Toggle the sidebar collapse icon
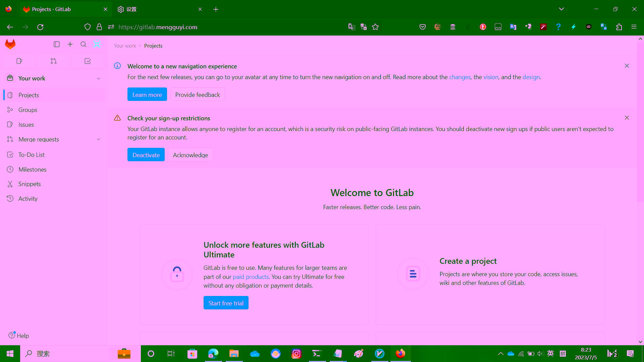644x362 pixels. tap(57, 44)
